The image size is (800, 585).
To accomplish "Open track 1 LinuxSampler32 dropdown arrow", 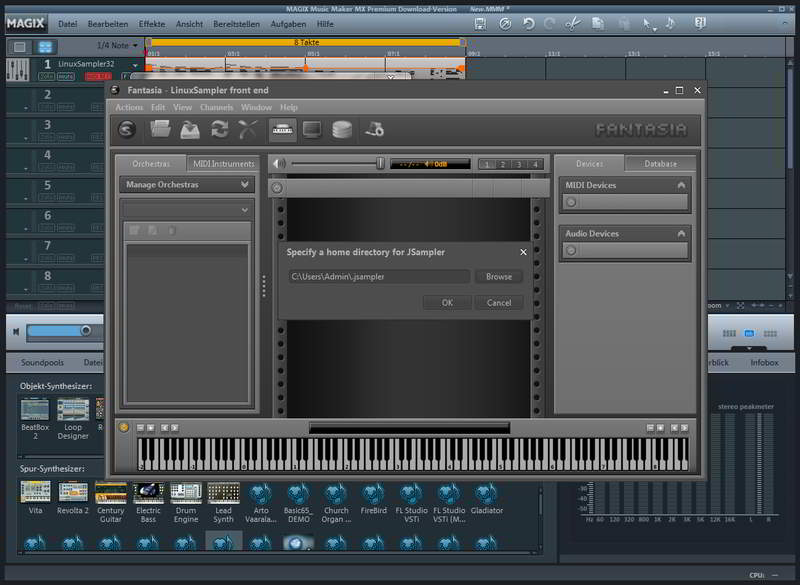I will pyautogui.click(x=135, y=65).
